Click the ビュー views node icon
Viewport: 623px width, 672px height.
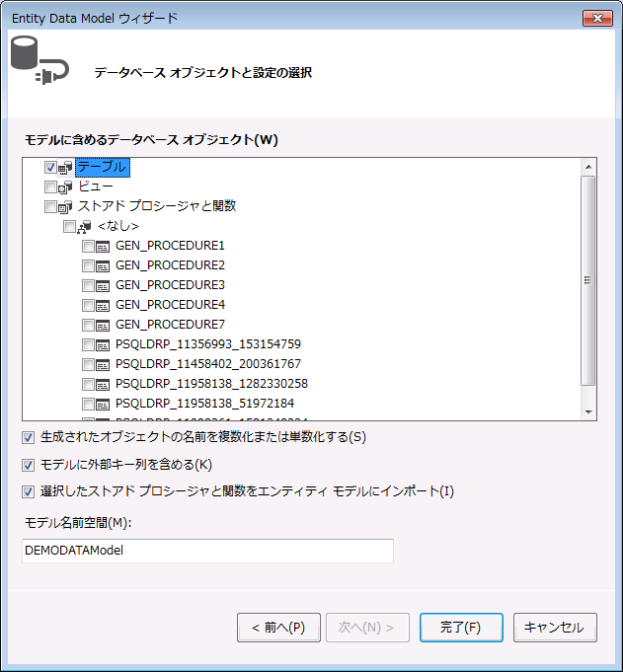coord(66,187)
